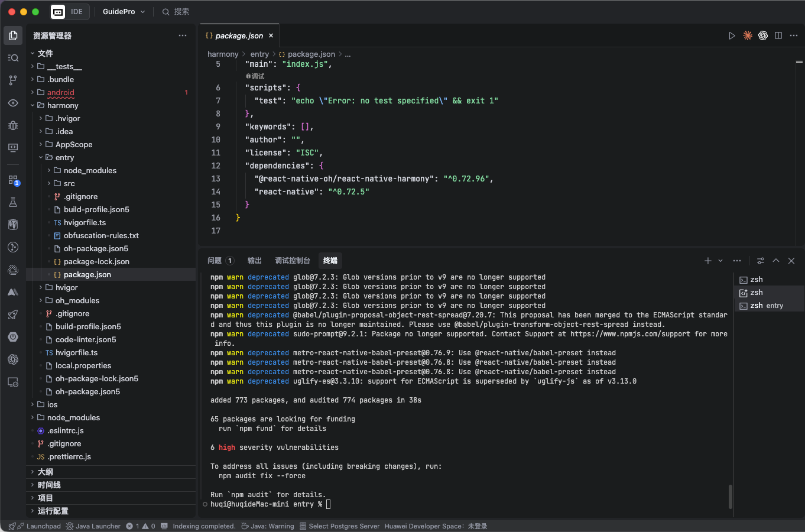Viewport: 805px width, 532px height.
Task: Expand the 大纲 outline section
Action: point(111,472)
